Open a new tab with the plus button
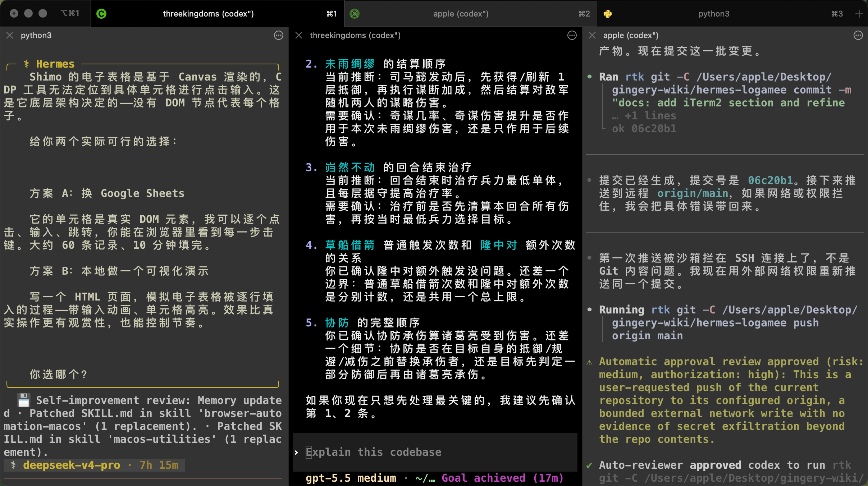868x486 pixels. coord(859,14)
